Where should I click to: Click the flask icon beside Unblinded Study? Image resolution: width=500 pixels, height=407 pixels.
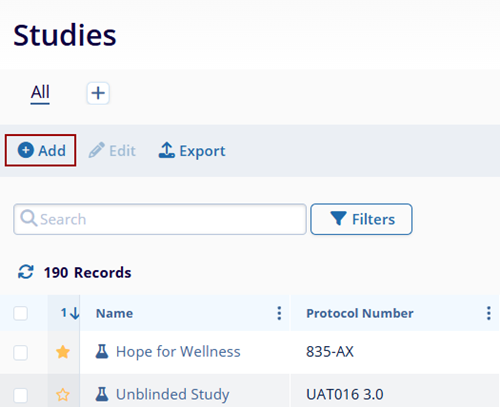102,394
